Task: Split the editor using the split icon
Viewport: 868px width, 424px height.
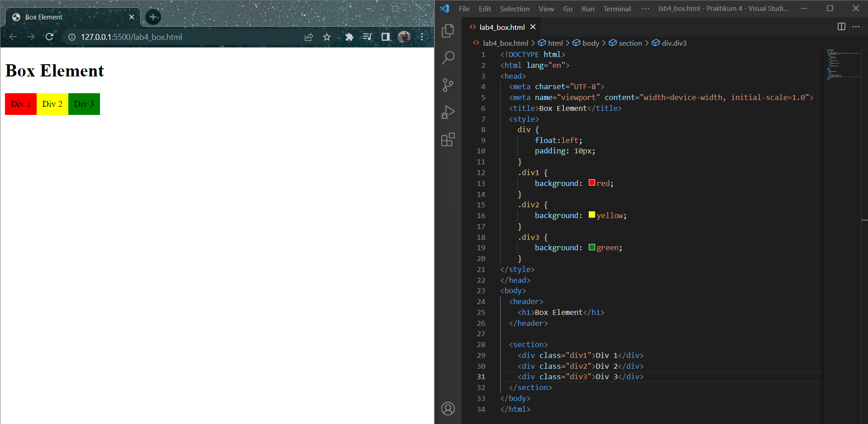Action: pos(841,27)
